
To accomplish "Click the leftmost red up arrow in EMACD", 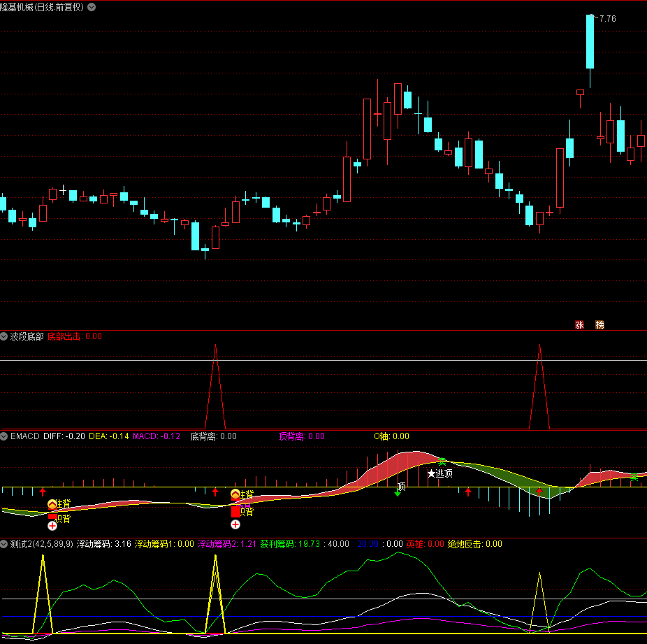I will pyautogui.click(x=43, y=492).
